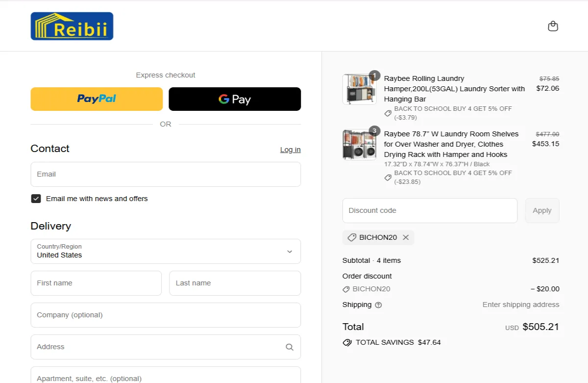588x383 pixels.
Task: Focus the Apartment, suite, etc. field
Action: point(166,377)
